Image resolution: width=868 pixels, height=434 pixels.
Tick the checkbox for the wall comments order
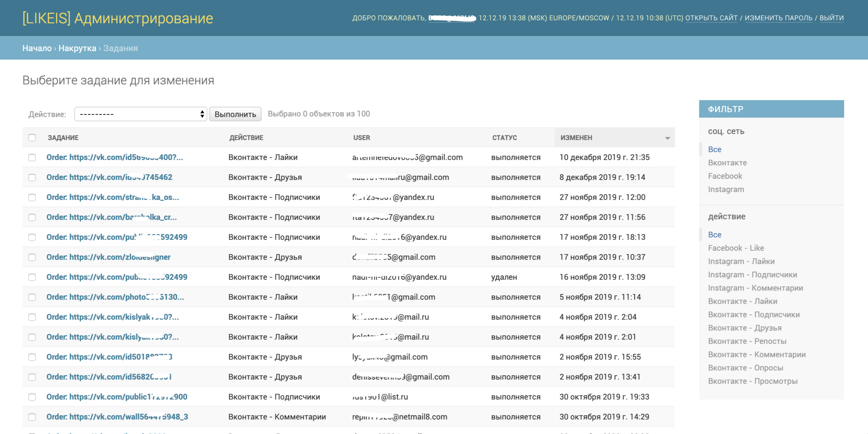[32, 417]
